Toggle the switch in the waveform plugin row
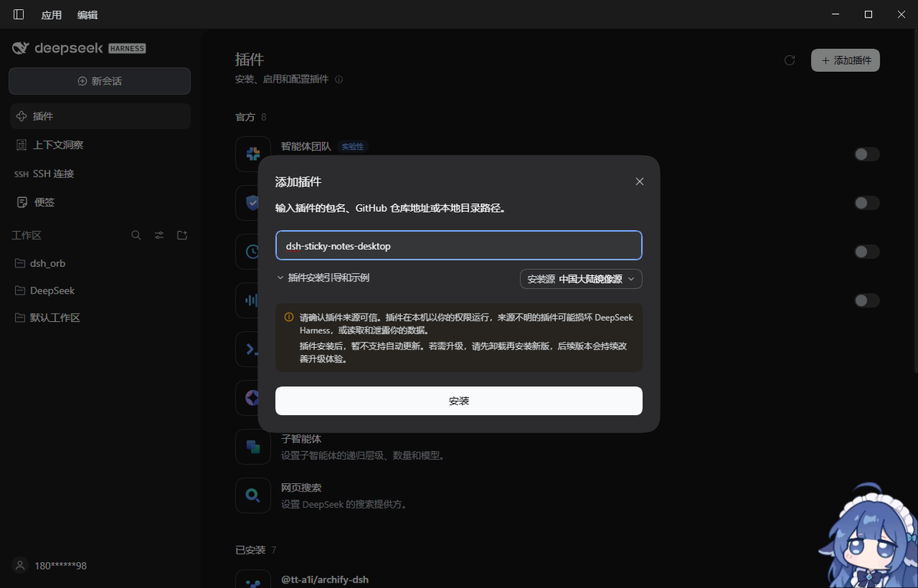The image size is (918, 588). (867, 300)
